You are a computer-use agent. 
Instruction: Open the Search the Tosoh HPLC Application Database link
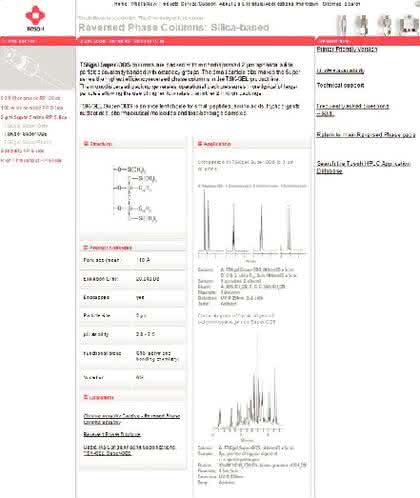pyautogui.click(x=363, y=167)
